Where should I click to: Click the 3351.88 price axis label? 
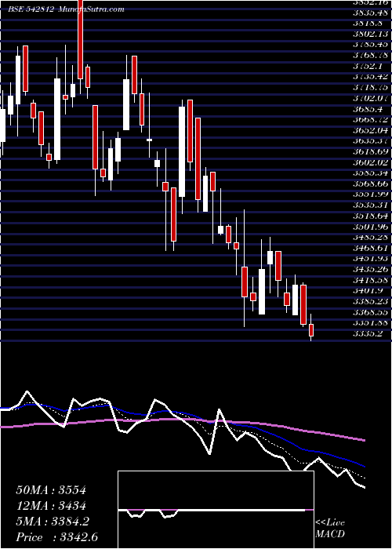370,323
